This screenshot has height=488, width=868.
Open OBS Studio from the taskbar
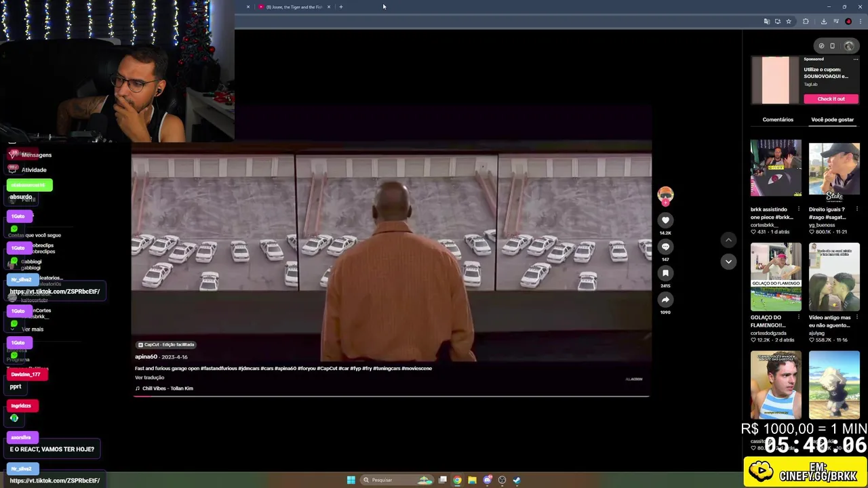[502, 480]
